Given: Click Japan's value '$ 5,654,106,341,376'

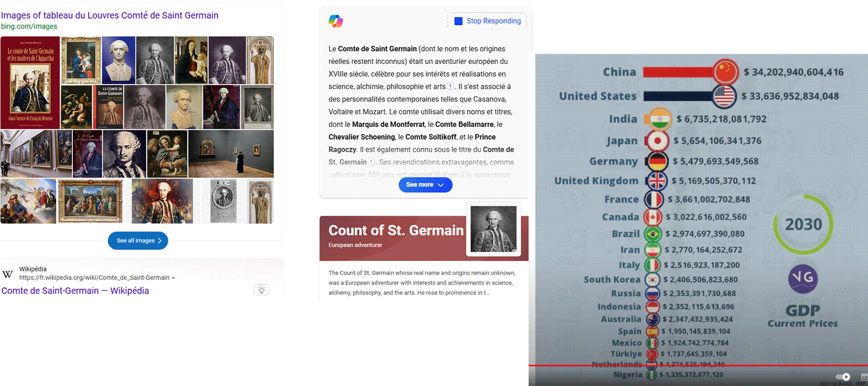Looking at the screenshot, I should tap(717, 141).
